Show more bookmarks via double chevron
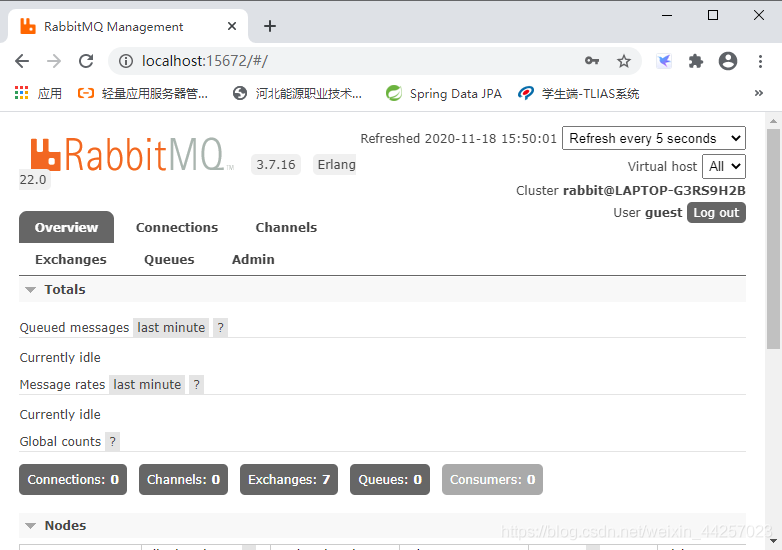The height and width of the screenshot is (550, 782). click(759, 93)
